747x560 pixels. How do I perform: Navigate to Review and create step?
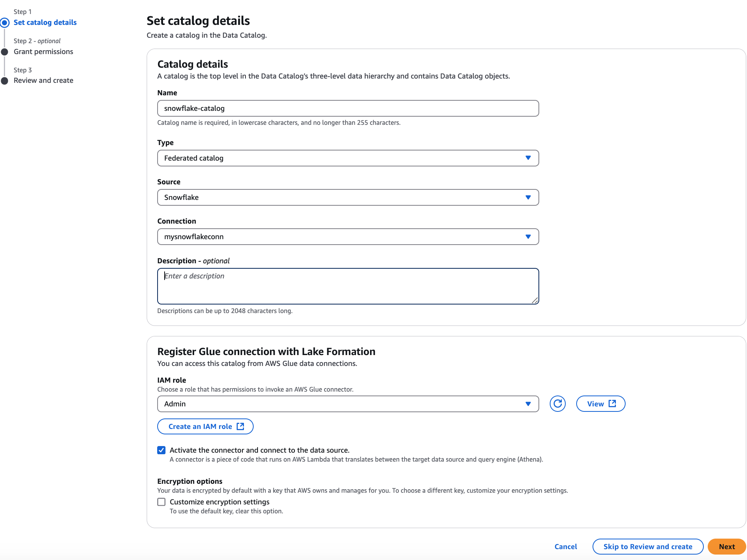coord(44,80)
